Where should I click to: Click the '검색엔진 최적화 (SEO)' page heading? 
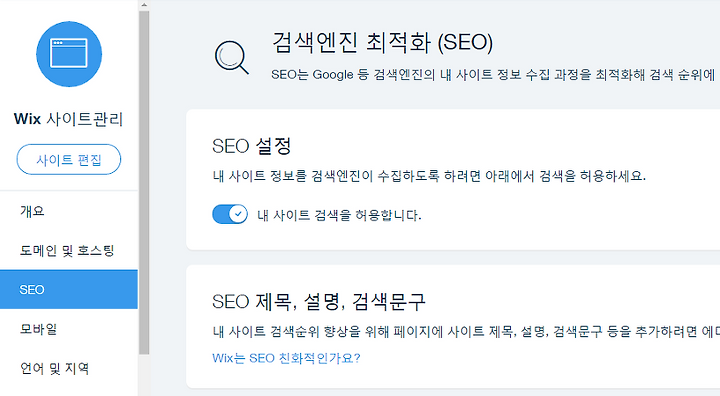click(x=382, y=42)
